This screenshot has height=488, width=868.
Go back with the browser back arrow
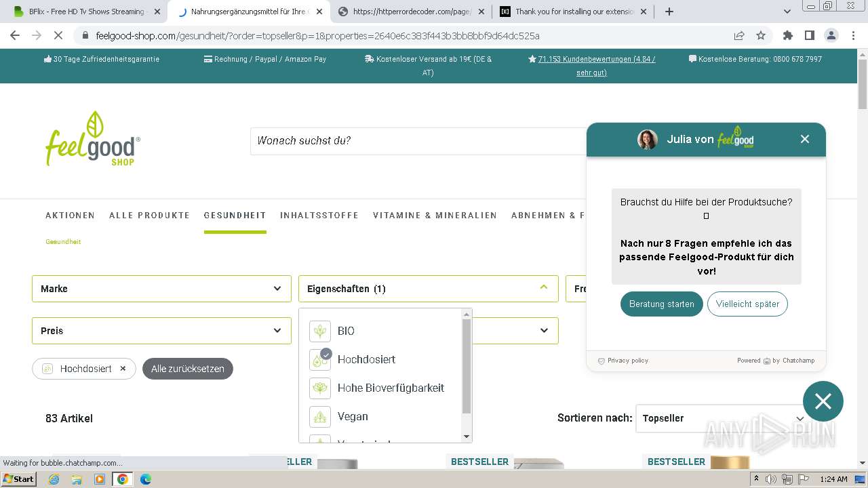click(15, 35)
